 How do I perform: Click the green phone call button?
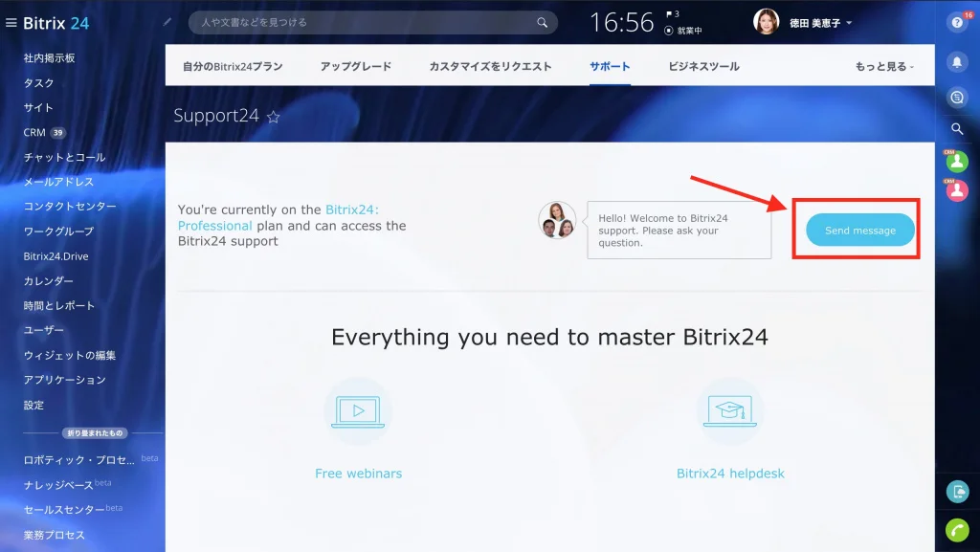point(957,531)
